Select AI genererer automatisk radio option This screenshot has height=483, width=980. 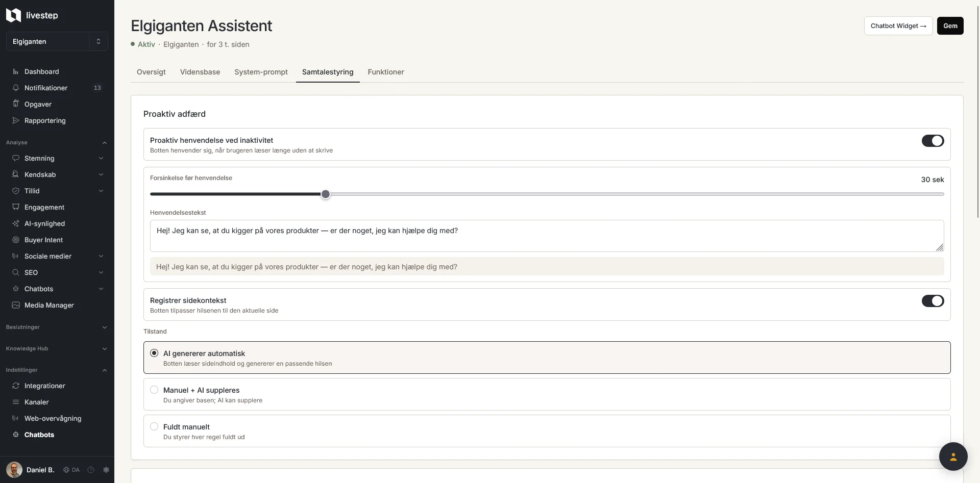[x=154, y=353]
